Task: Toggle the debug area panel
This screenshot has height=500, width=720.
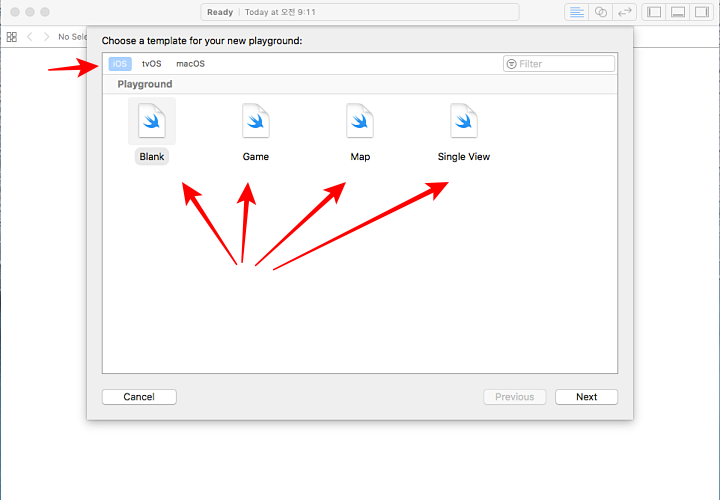Action: click(x=678, y=12)
